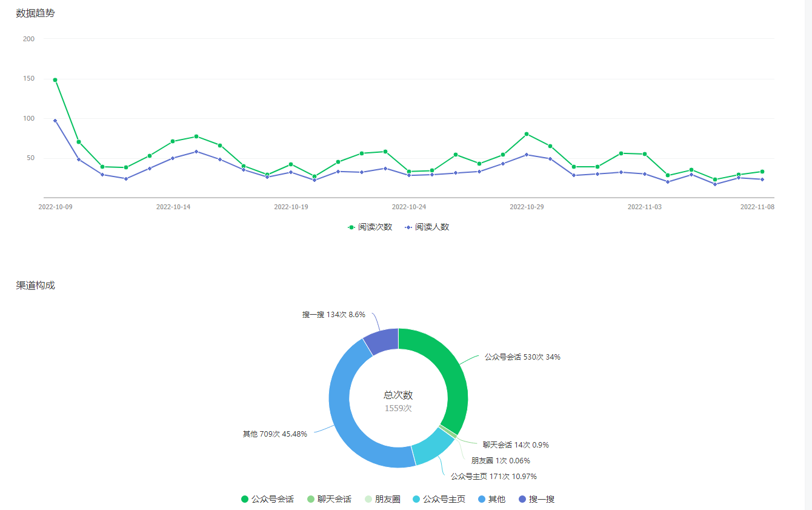This screenshot has width=812, height=510.
Task: Toggle 公众号会话 in the donut chart legend
Action: 268,499
